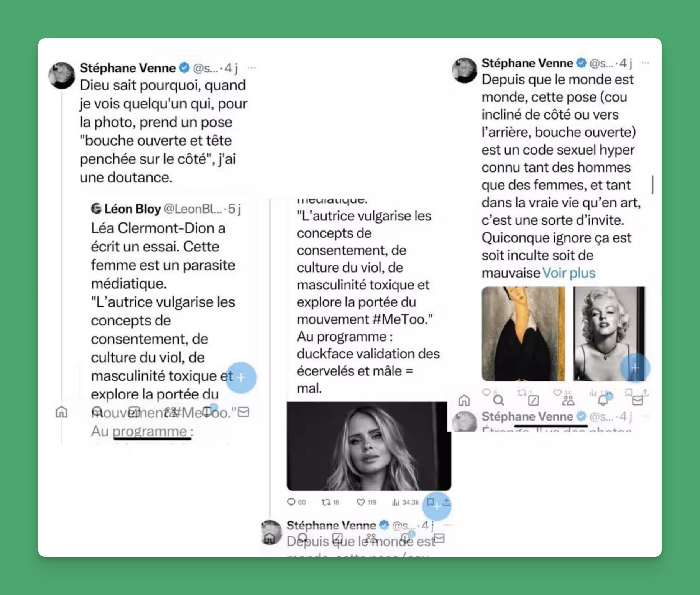Tap the compose button beside "masculinité toxique et"
The height and width of the screenshot is (595, 700).
pyautogui.click(x=241, y=378)
